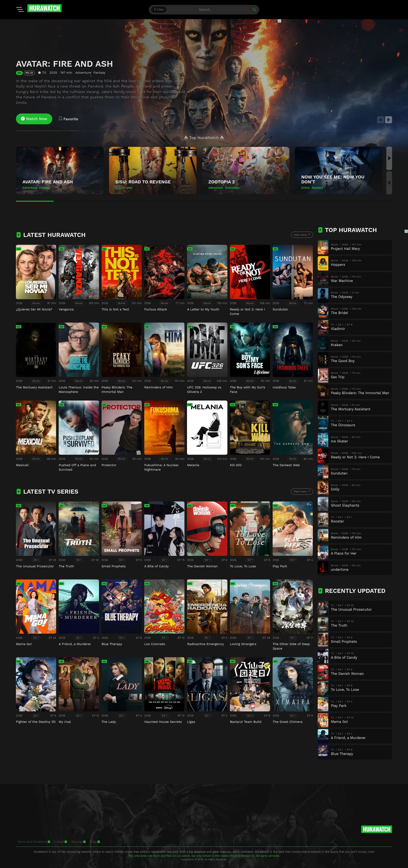Open the hamburger menu icon
Image resolution: width=408 pixels, height=868 pixels.
(20, 9)
